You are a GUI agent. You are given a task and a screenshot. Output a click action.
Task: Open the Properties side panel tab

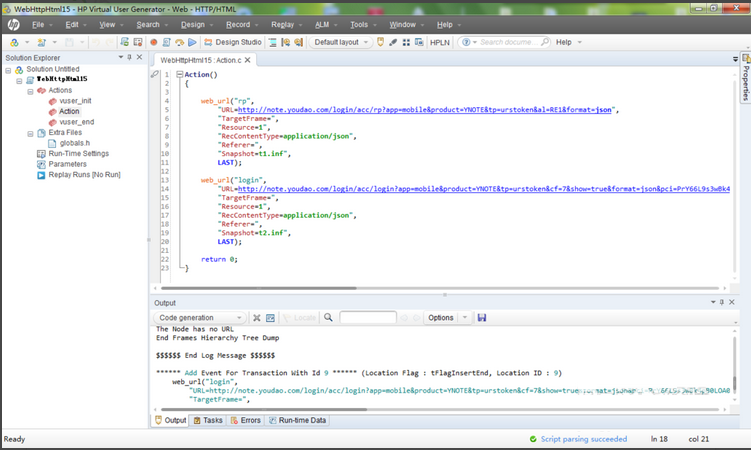(x=745, y=78)
